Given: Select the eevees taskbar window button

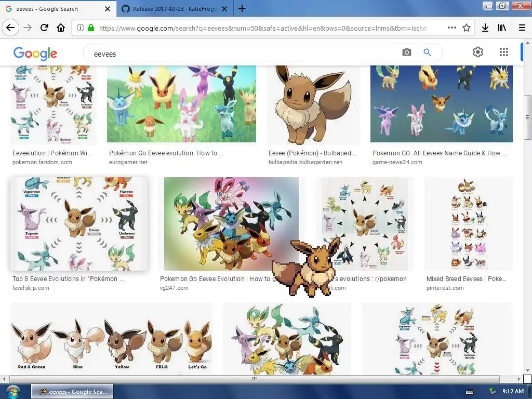Looking at the screenshot, I should point(72,392).
